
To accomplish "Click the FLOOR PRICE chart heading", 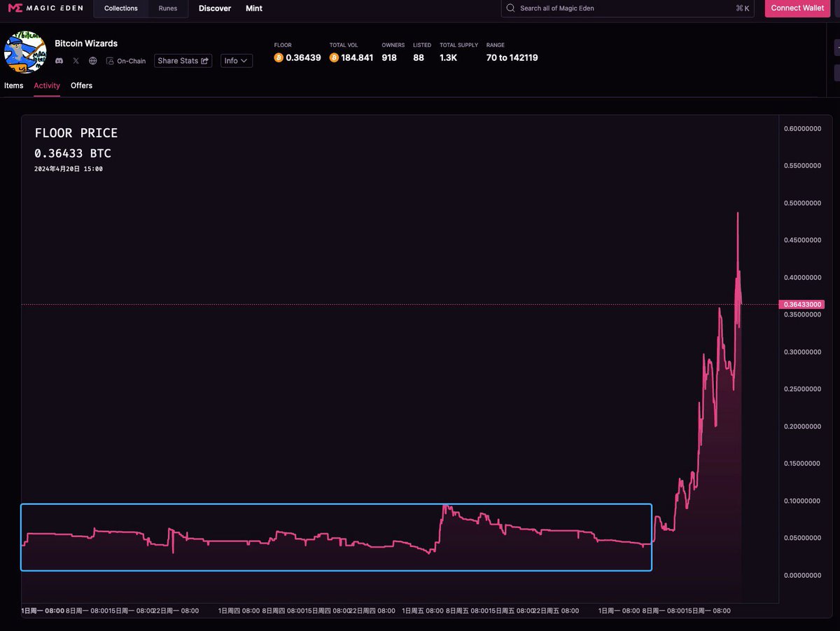I will [76, 133].
